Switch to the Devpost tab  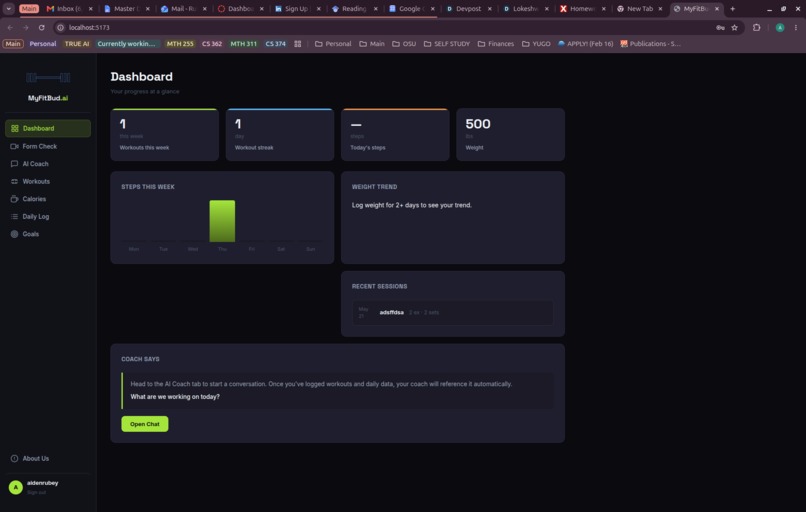click(469, 9)
